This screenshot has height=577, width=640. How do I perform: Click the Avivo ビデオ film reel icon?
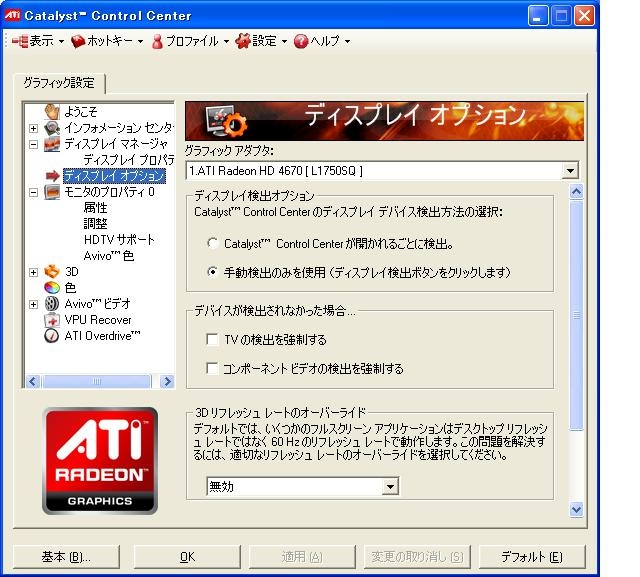52,304
